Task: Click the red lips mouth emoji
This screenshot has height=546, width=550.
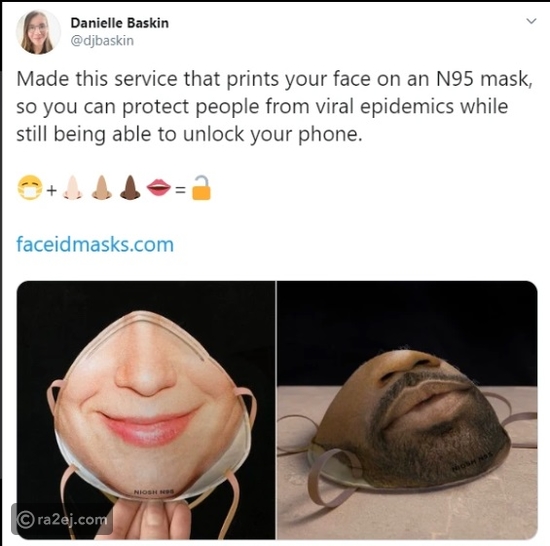Action: click(159, 188)
